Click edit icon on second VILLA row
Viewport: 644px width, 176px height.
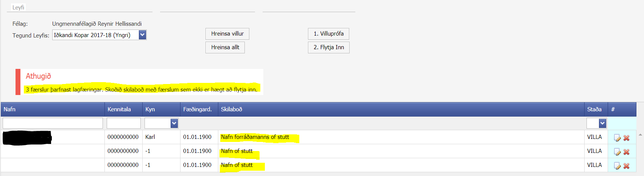pyautogui.click(x=617, y=152)
